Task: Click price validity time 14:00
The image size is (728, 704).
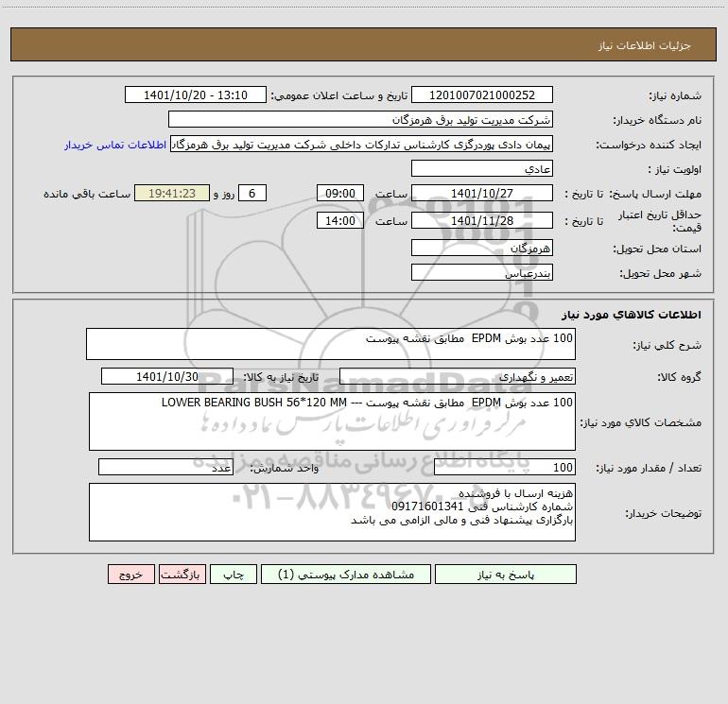Action: coord(339,220)
